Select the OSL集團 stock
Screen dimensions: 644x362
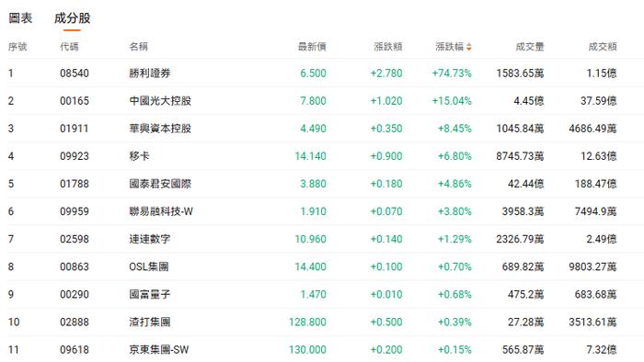pyautogui.click(x=149, y=266)
